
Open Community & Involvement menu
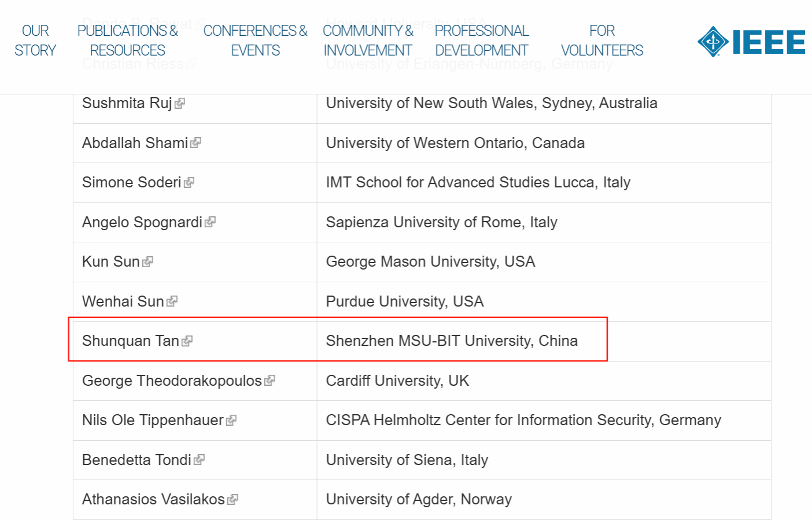point(368,40)
